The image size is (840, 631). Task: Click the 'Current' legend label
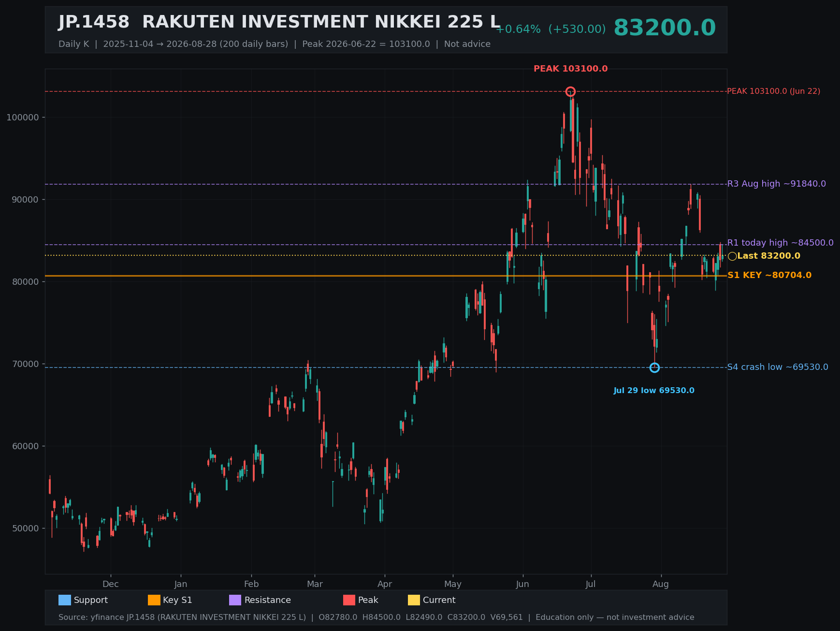coord(439,600)
